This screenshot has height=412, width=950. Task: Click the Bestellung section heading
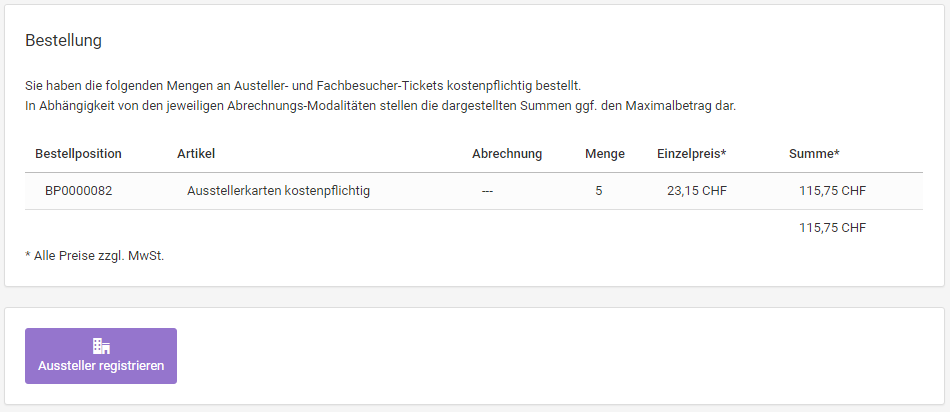pos(63,41)
